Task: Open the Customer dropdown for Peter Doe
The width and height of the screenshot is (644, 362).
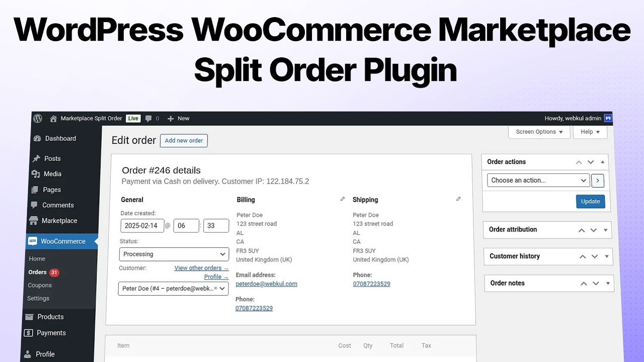Action: pos(173,289)
